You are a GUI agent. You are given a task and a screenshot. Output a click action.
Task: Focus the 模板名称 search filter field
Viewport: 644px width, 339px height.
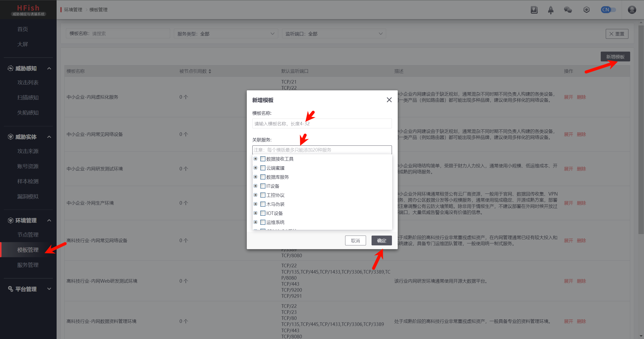click(118, 34)
